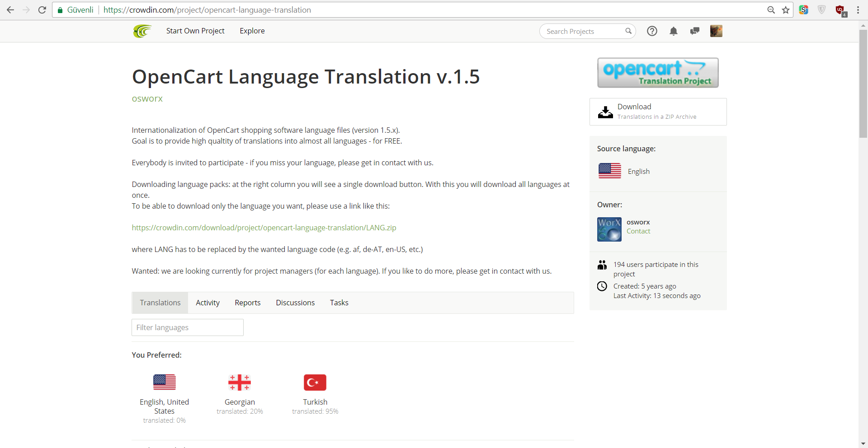Open the Turkish flag icon
Image resolution: width=868 pixels, height=448 pixels.
(315, 383)
